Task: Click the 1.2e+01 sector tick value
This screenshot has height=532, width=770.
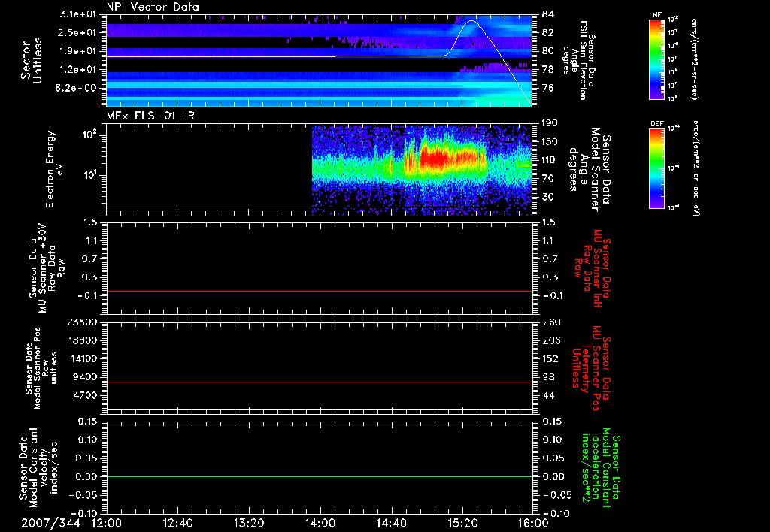Action: [78, 70]
